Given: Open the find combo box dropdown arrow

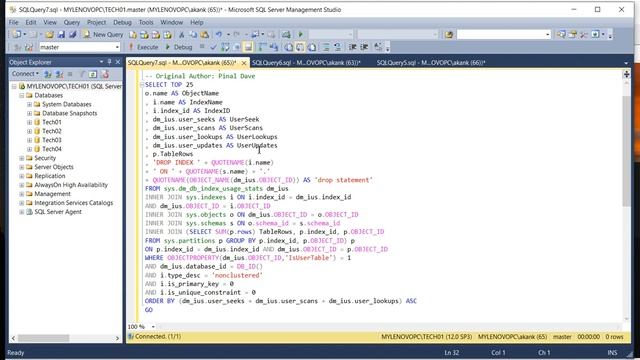Looking at the screenshot, I should tap(547, 35).
